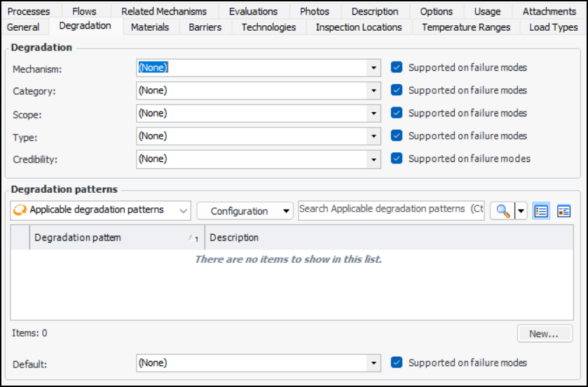
Task: Switch to the Materials tab
Action: click(x=150, y=27)
